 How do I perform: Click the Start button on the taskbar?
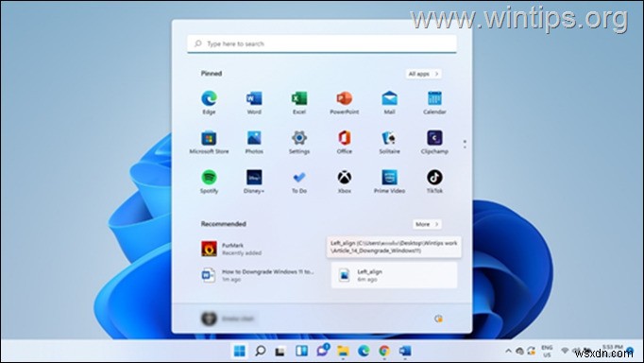(x=239, y=351)
